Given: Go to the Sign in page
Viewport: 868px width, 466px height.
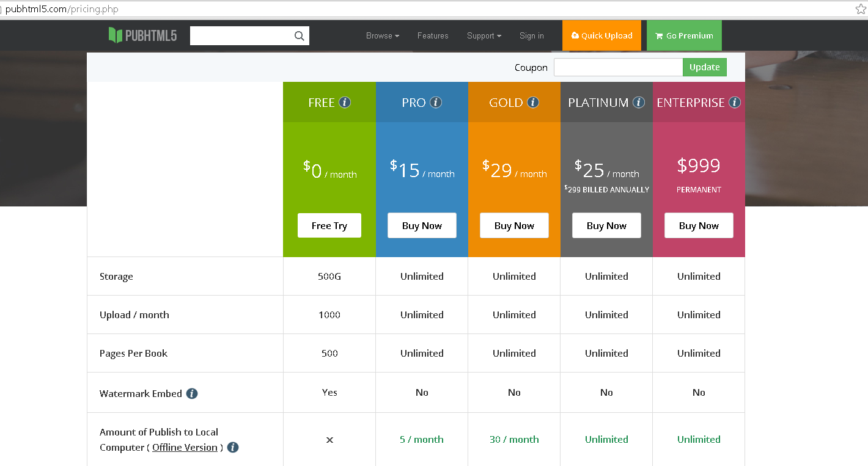Looking at the screenshot, I should coord(532,36).
